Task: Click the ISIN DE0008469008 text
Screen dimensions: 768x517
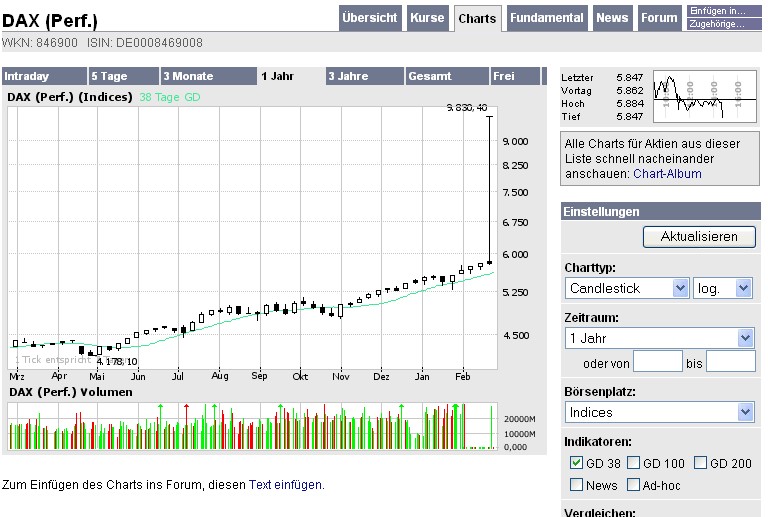Action: 145,43
